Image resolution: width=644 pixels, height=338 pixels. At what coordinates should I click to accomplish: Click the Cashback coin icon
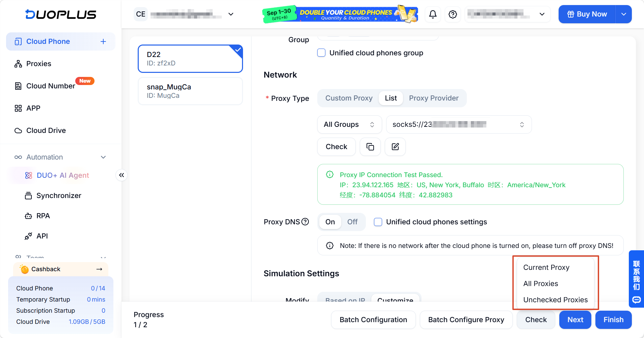tap(24, 269)
